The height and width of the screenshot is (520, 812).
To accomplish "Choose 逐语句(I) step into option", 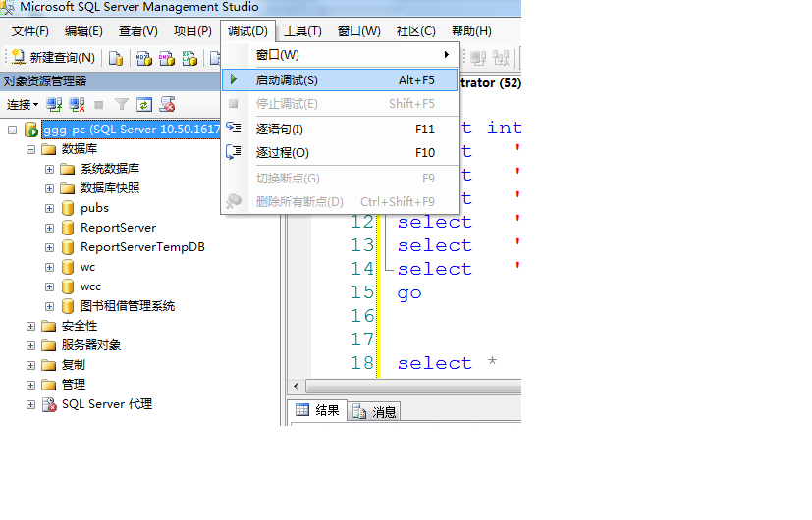I will 340,129.
